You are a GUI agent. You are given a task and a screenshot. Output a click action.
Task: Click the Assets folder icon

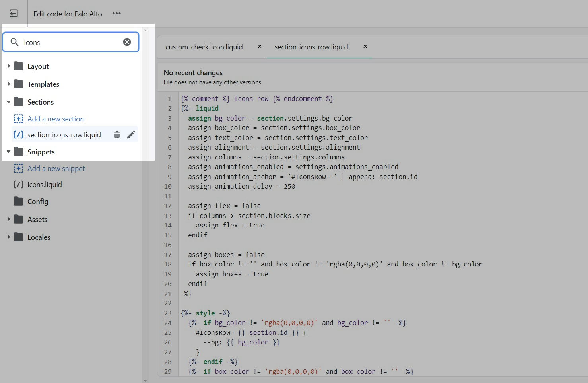tap(18, 219)
